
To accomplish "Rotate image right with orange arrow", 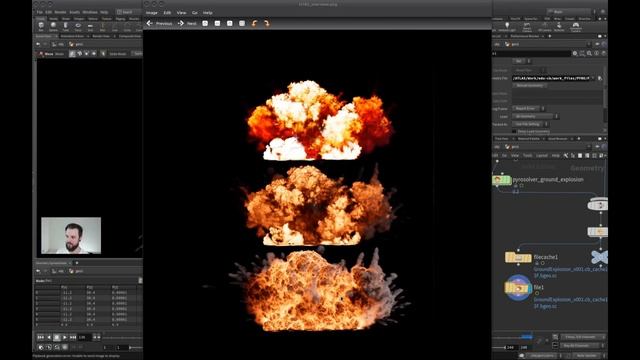I will 267,24.
